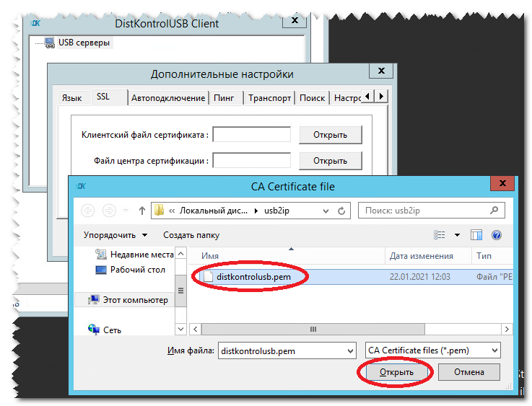Click the folder icon in address bar
Screen dimensions: 532x406
(159, 211)
